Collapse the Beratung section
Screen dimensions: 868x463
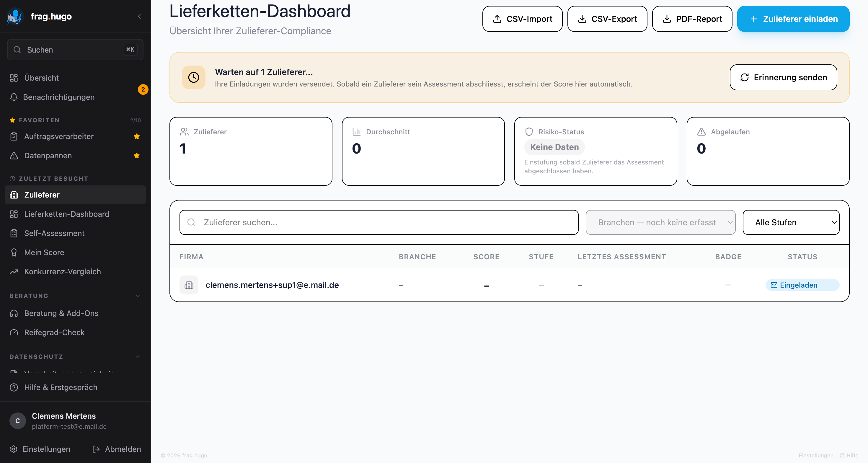point(138,296)
